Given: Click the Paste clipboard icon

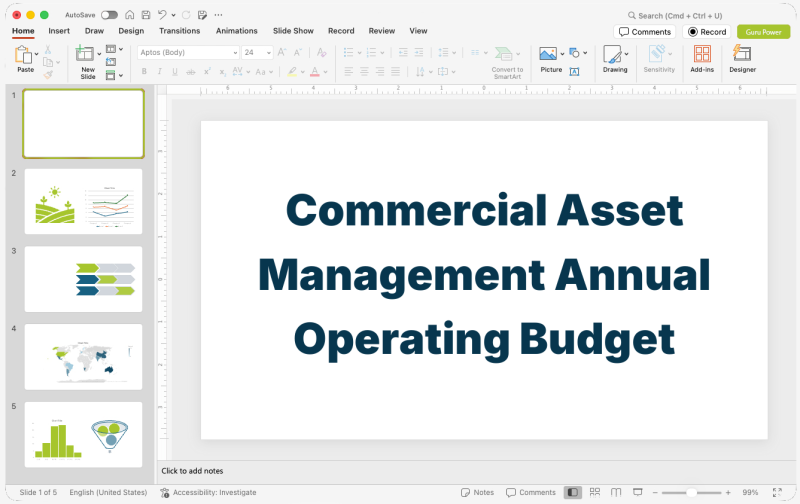Looking at the screenshot, I should [x=23, y=55].
